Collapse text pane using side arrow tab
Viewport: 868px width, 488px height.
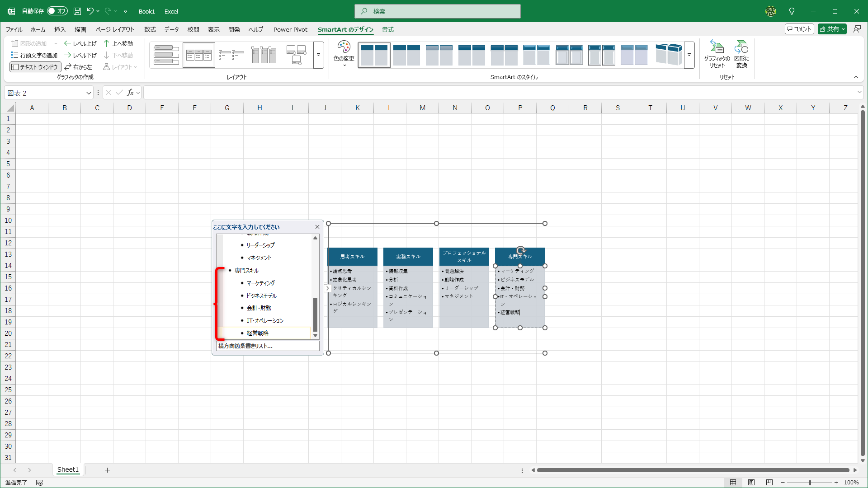point(327,288)
